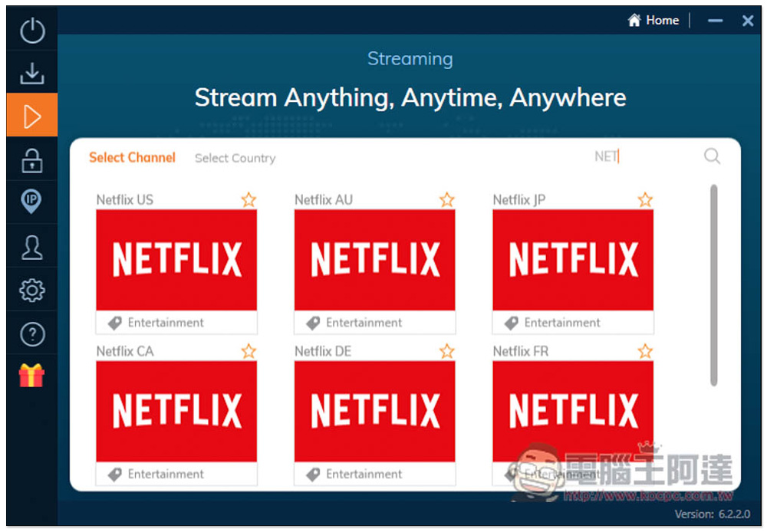Click the red gift box icon
Viewport: 767px width, 532px height.
(31, 376)
